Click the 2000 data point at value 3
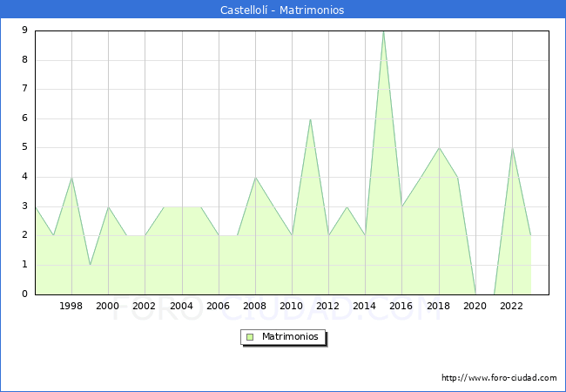Viewport: 566px width, 392px height. tap(108, 206)
